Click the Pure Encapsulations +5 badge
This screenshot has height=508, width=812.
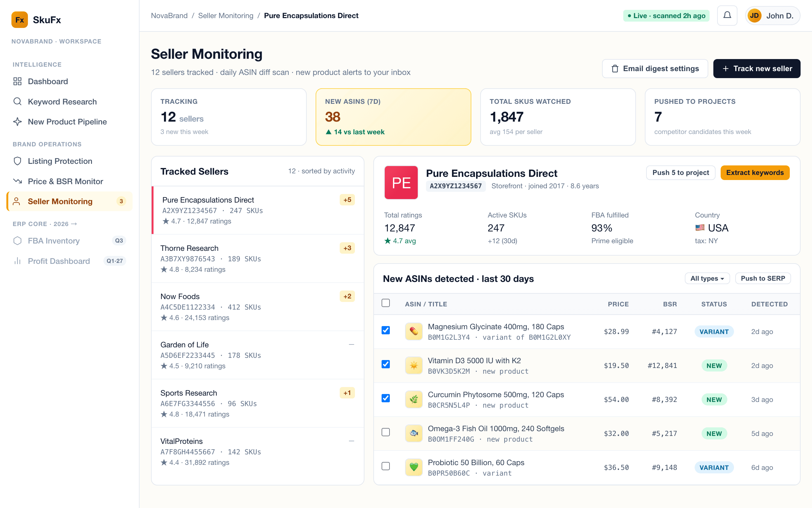[347, 200]
